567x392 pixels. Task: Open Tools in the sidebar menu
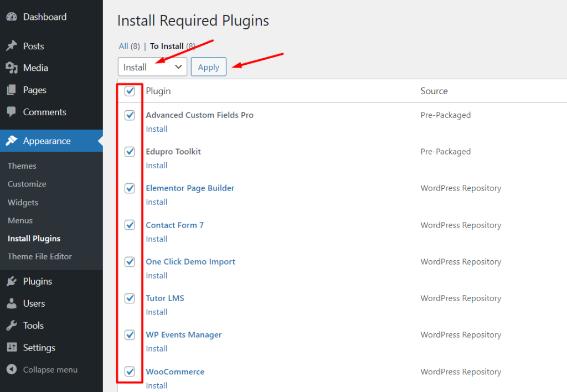click(x=33, y=326)
